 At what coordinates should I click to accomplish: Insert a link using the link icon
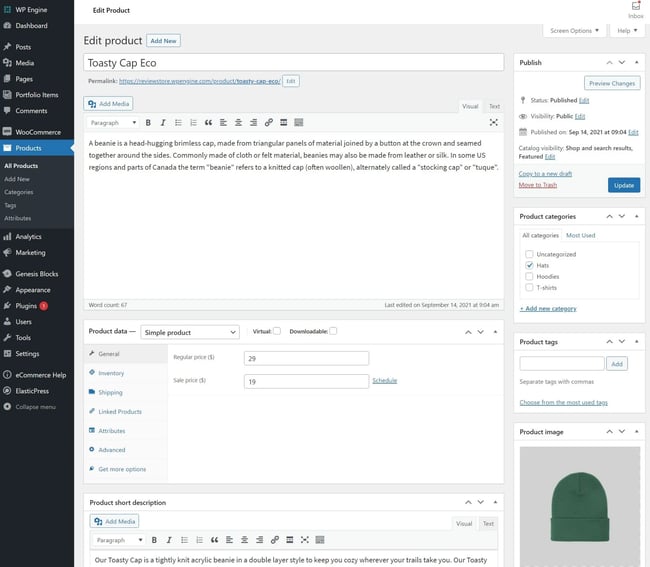tap(269, 123)
